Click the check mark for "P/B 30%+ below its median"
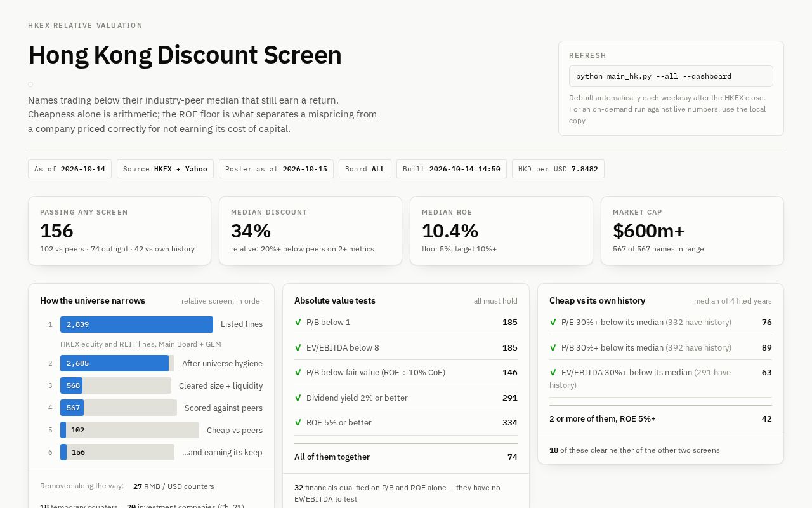This screenshot has height=508, width=812. point(553,348)
